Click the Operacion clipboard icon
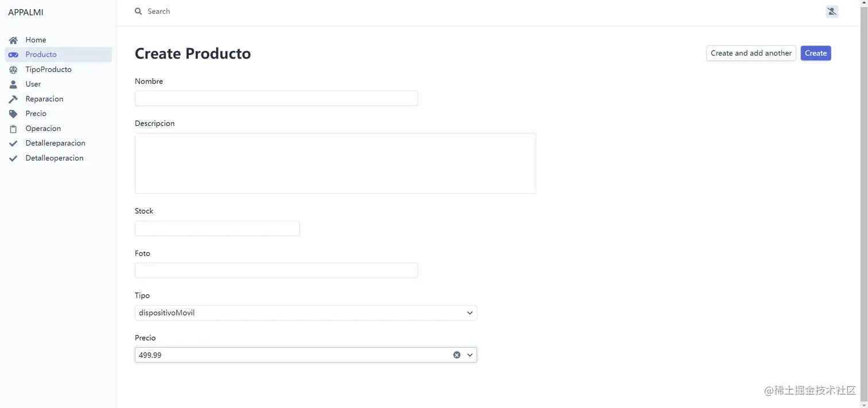The image size is (868, 408). pos(13,129)
